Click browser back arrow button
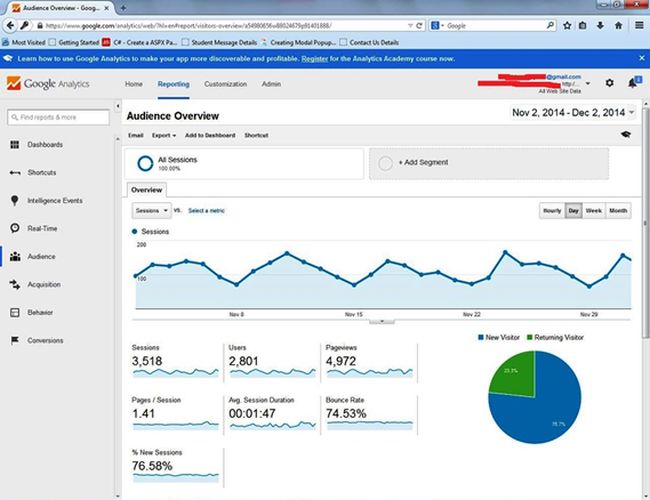 tap(10, 26)
